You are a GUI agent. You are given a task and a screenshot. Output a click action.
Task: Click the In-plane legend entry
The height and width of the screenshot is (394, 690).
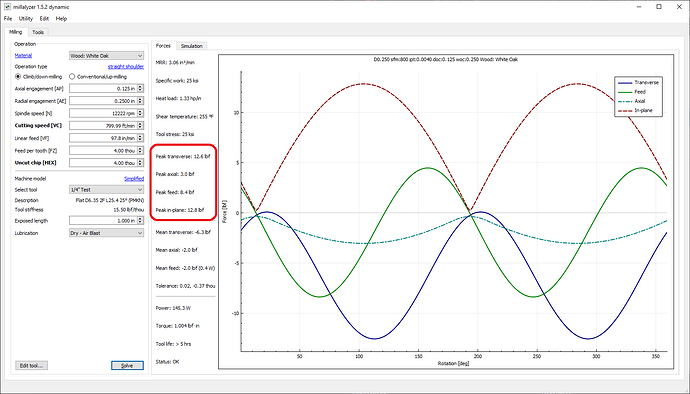tap(635, 110)
